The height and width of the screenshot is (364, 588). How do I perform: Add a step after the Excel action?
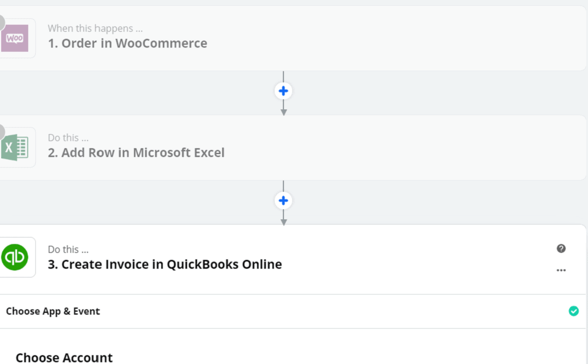coord(283,201)
